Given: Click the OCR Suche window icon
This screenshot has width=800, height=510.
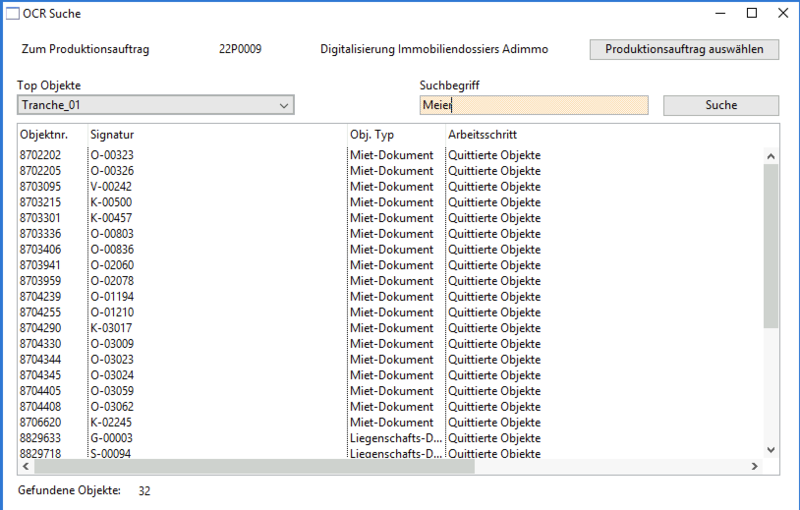Looking at the screenshot, I should pyautogui.click(x=13, y=14).
